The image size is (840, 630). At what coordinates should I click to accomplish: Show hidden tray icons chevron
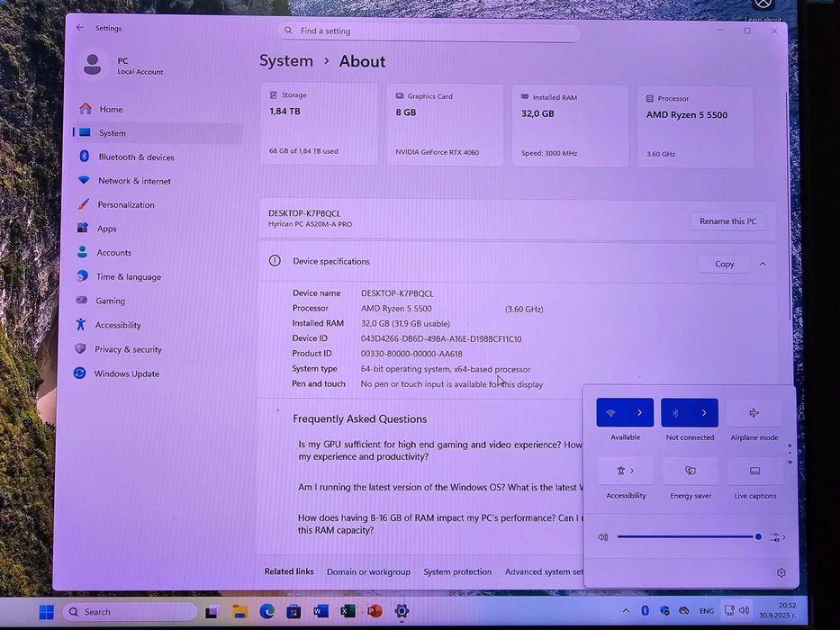[626, 611]
